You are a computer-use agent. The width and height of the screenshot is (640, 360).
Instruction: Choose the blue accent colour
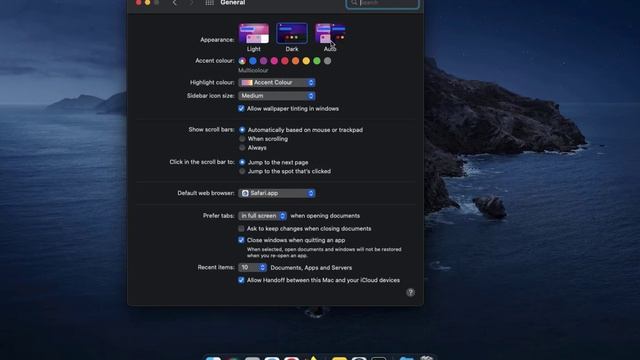[x=253, y=61]
